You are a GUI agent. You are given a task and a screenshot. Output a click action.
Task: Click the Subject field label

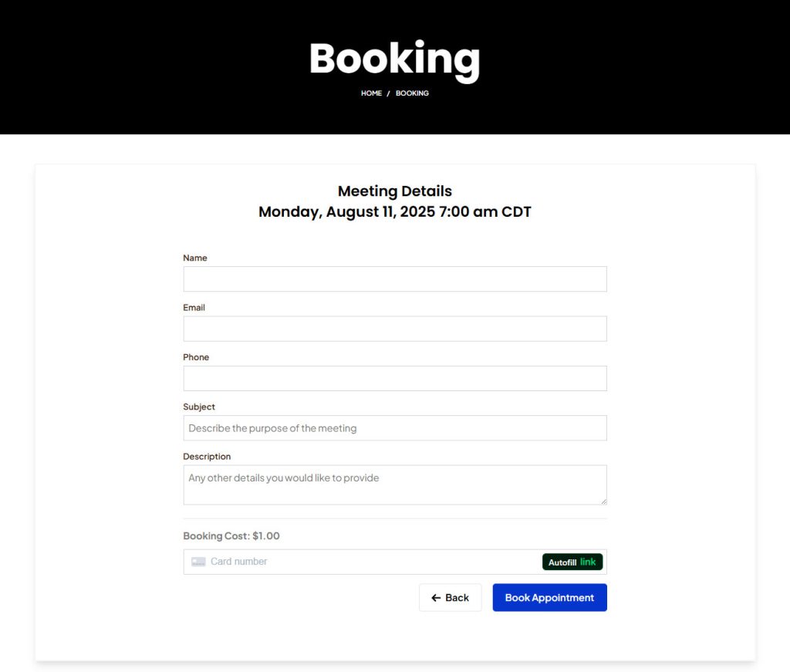coord(199,407)
